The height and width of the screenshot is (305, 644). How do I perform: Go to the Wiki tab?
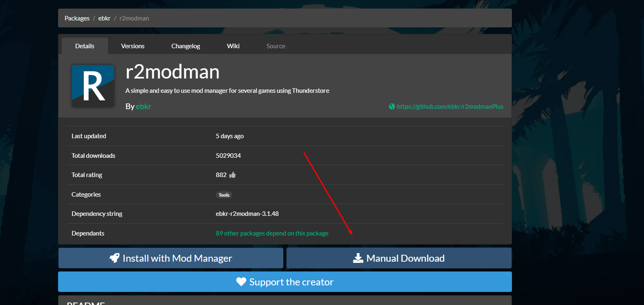pyautogui.click(x=233, y=46)
